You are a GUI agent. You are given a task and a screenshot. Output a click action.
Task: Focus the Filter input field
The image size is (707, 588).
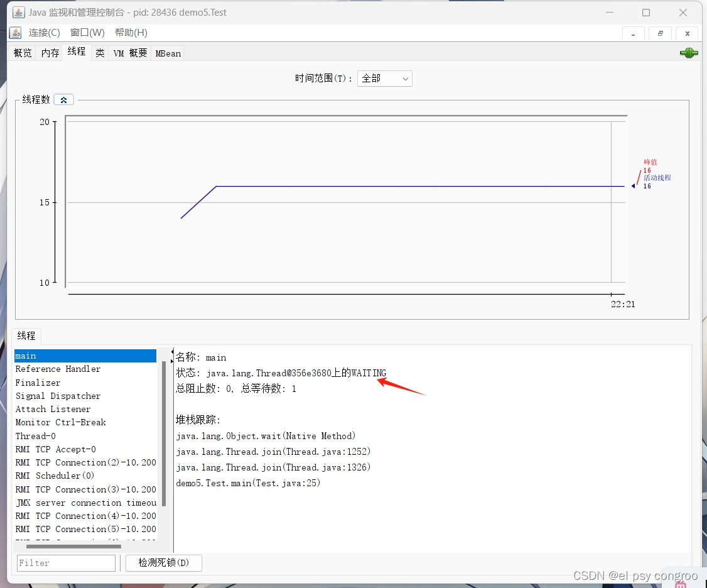point(67,563)
